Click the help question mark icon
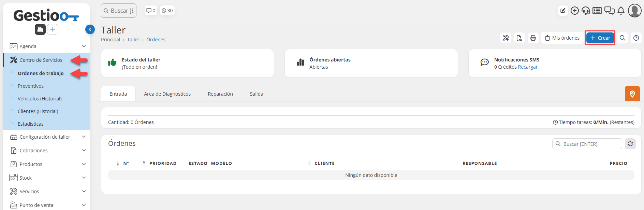The width and height of the screenshot is (644, 210). (636, 38)
